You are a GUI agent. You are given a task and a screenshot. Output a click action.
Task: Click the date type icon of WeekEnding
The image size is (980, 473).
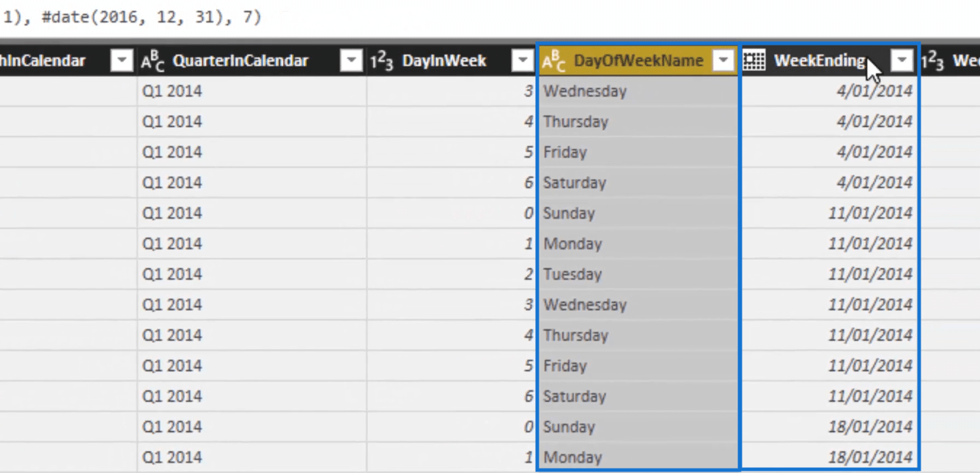coord(754,61)
